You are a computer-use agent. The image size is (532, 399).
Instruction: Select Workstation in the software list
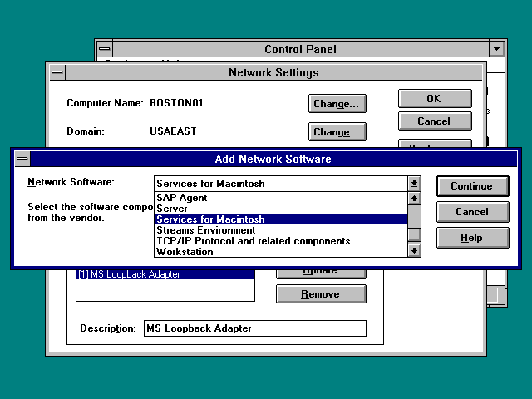pyautogui.click(x=281, y=252)
